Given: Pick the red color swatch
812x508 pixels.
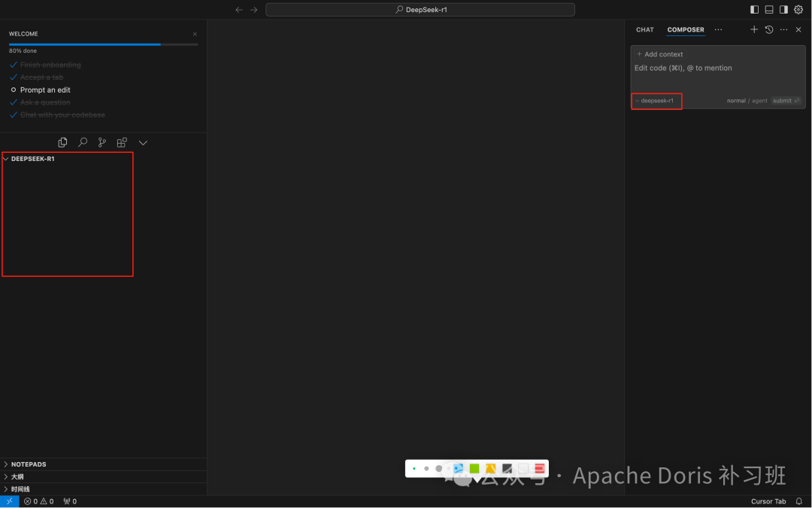Looking at the screenshot, I should point(540,469).
